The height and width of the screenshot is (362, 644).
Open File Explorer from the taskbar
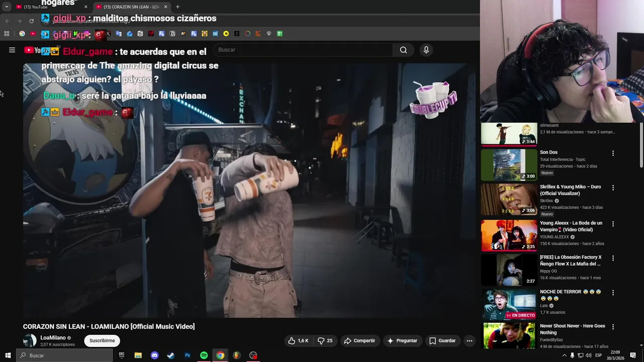(x=138, y=355)
